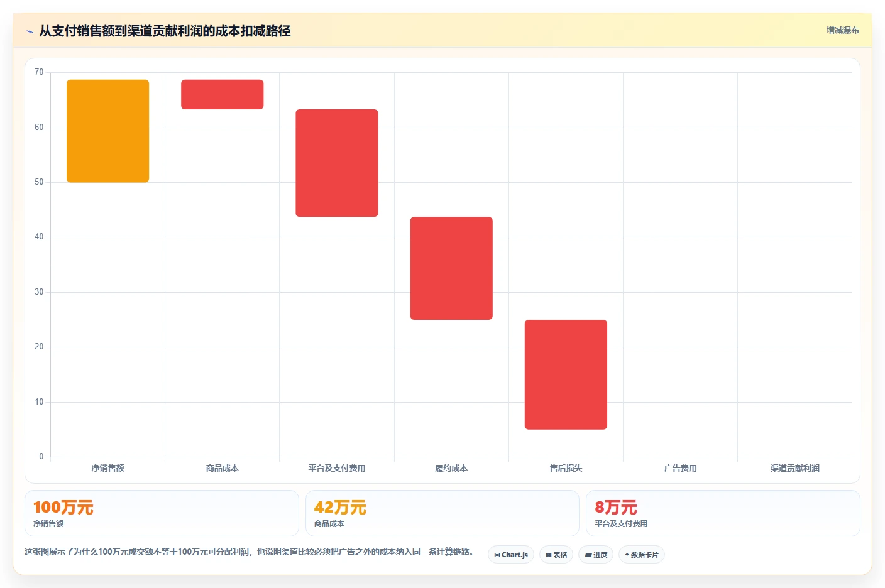Open the 数据卡片 chip
Image resolution: width=885 pixels, height=588 pixels.
click(x=642, y=555)
